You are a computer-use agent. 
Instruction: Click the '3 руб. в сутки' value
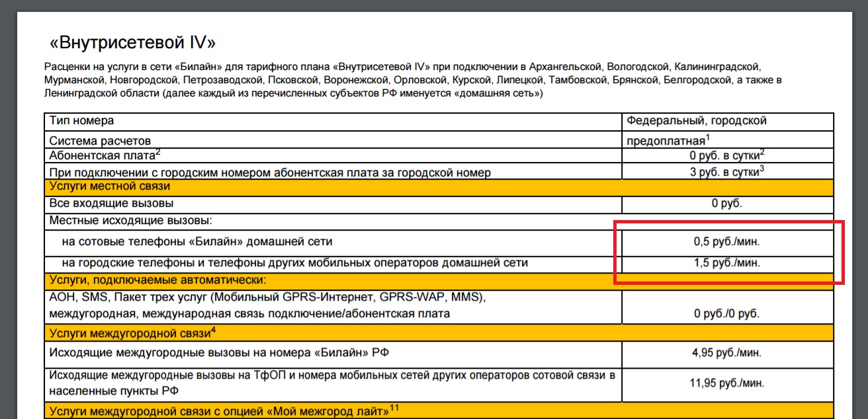click(727, 171)
